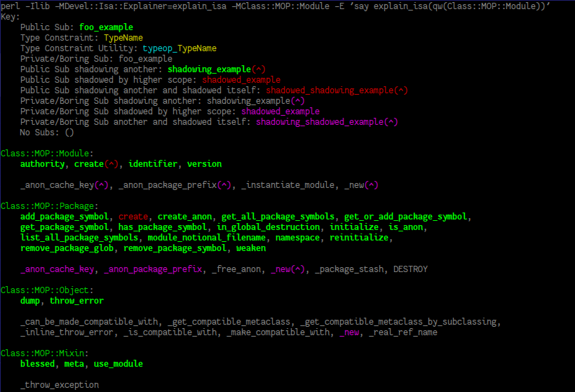
Task: Click magenta '_new' under Class::MOP::Object
Action: click(349, 332)
